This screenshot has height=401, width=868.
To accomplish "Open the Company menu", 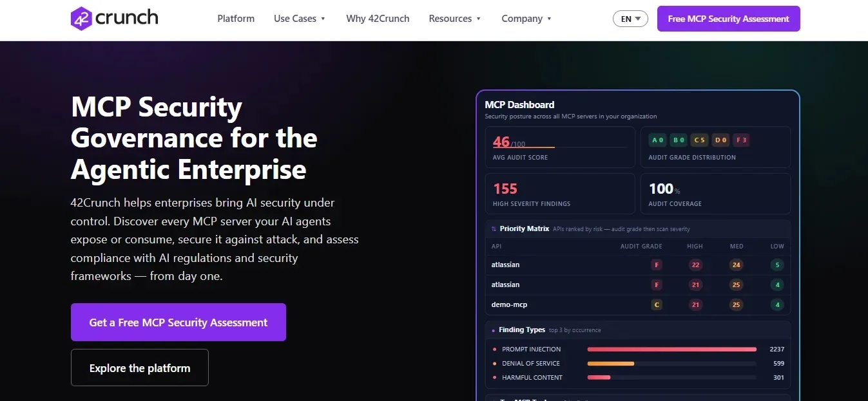I will pyautogui.click(x=522, y=19).
